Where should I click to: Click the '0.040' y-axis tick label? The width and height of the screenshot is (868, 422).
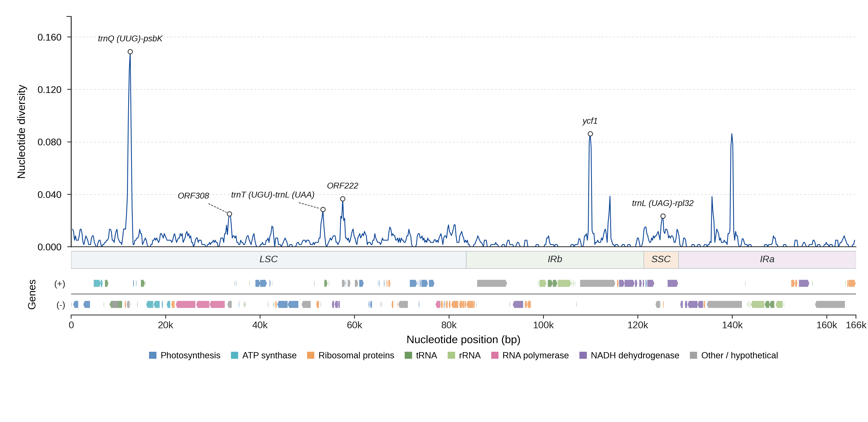coord(50,195)
